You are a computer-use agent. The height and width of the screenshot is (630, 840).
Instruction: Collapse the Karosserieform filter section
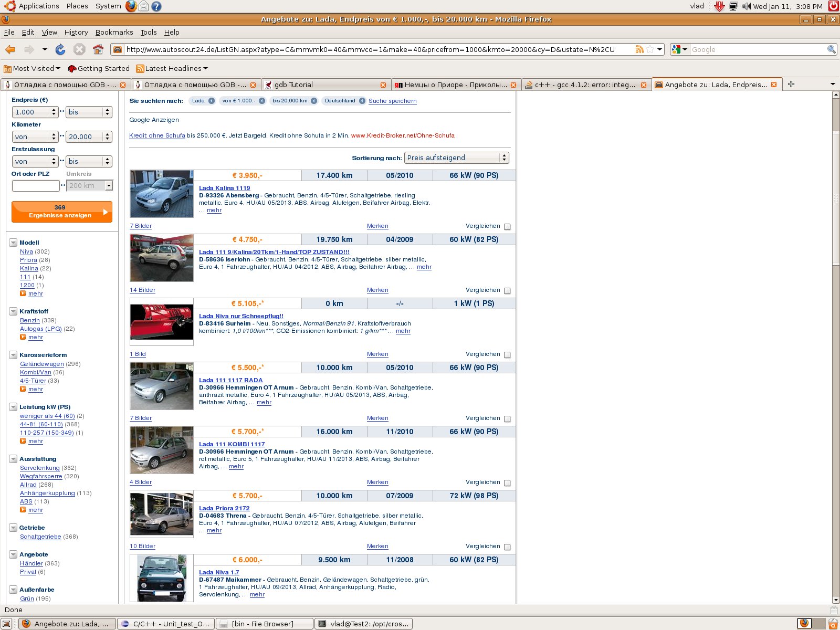13,355
